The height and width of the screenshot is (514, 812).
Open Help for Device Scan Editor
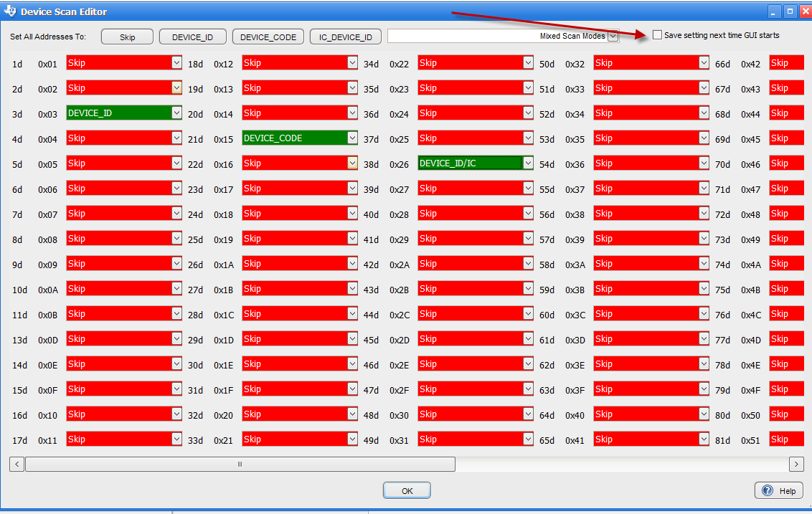point(779,490)
